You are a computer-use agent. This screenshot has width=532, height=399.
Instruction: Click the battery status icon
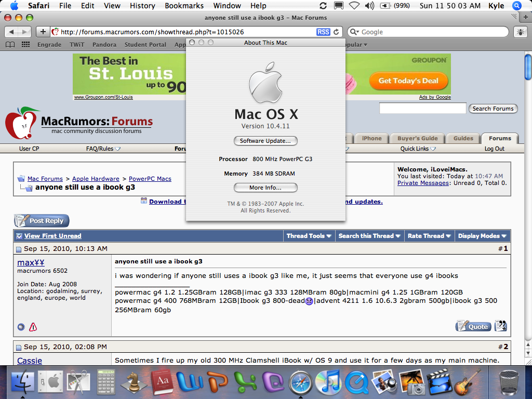point(385,6)
